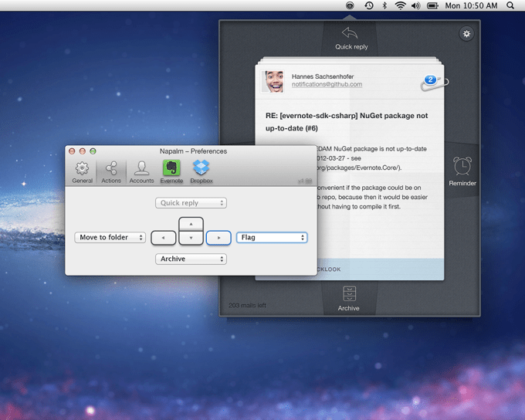Viewport: 525px width, 420px height.
Task: Open the Accounts preferences pane
Action: point(141,171)
